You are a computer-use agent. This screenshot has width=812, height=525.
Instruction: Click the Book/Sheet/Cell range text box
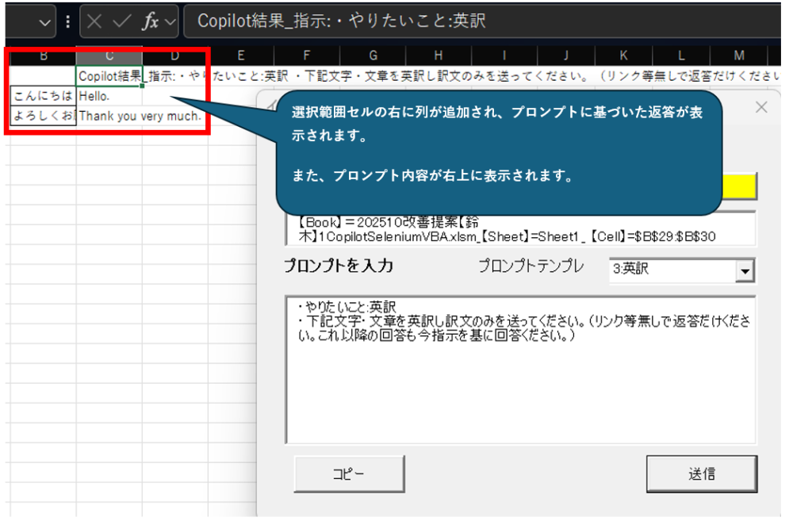coord(520,228)
